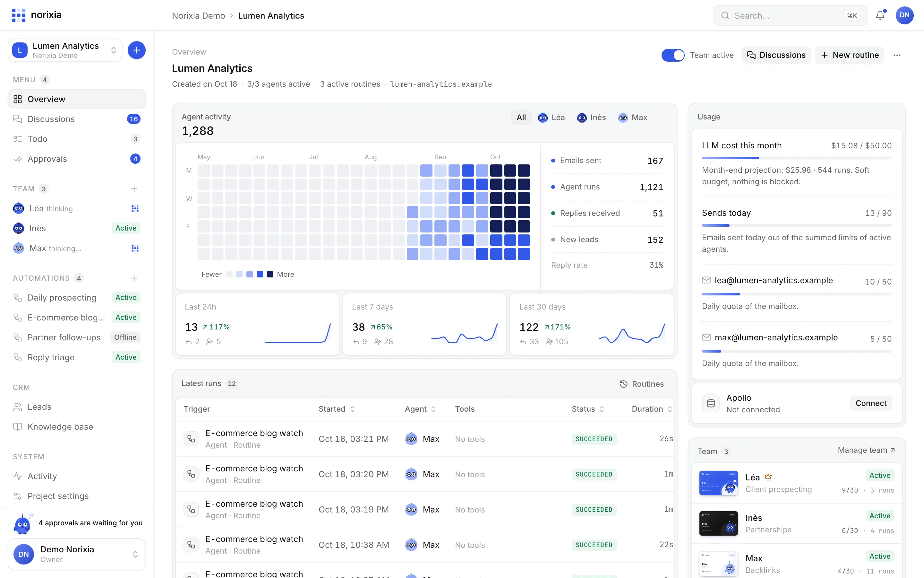Click the Apollo database icon
This screenshot has height=578, width=924.
pyautogui.click(x=711, y=403)
